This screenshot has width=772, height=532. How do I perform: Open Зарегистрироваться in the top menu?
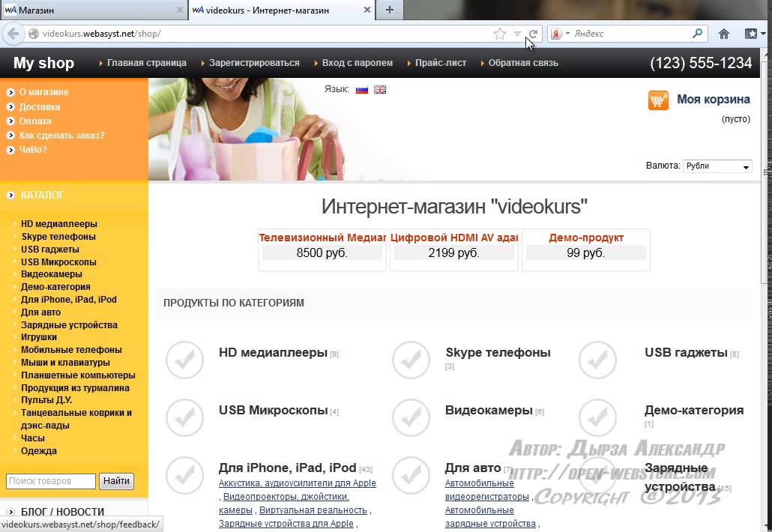(x=254, y=63)
